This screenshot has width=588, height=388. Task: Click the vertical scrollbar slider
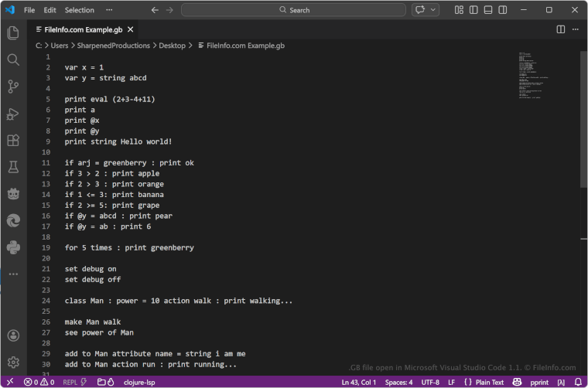click(583, 119)
